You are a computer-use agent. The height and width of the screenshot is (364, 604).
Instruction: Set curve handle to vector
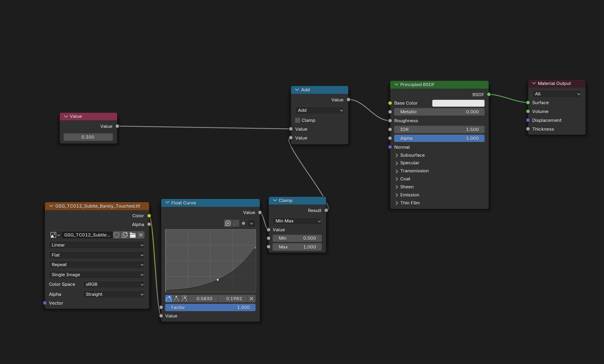(176, 299)
